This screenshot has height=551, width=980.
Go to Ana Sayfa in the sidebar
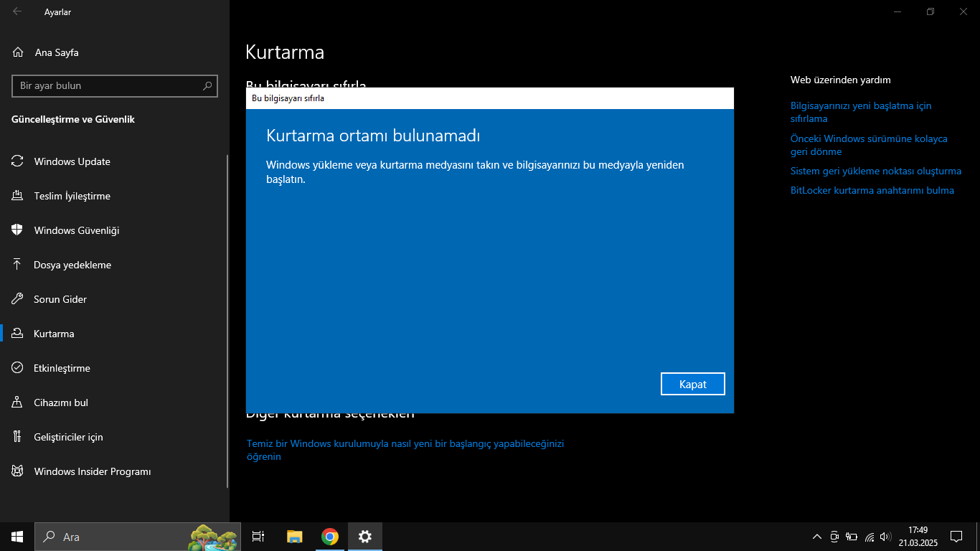coord(115,52)
